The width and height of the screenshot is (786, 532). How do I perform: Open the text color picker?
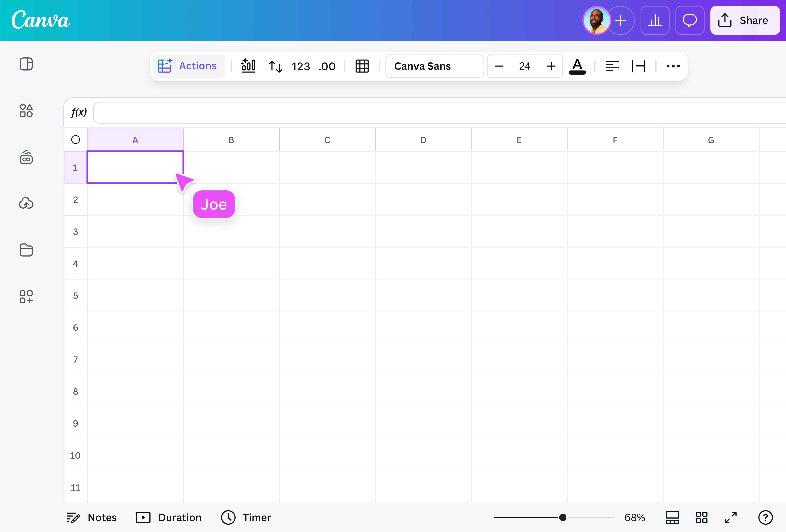coord(577,66)
